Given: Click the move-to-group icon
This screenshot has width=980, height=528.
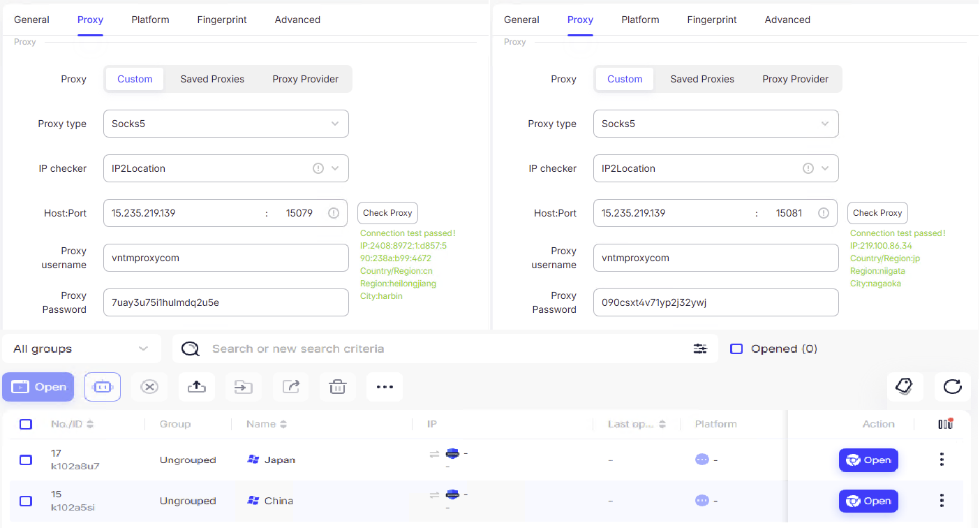Looking at the screenshot, I should (243, 386).
